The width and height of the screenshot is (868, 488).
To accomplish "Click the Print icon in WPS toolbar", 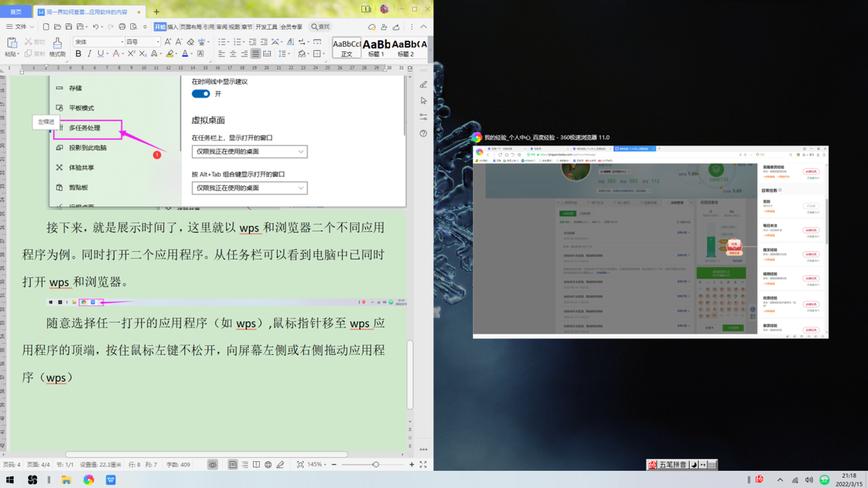I will pos(122,26).
